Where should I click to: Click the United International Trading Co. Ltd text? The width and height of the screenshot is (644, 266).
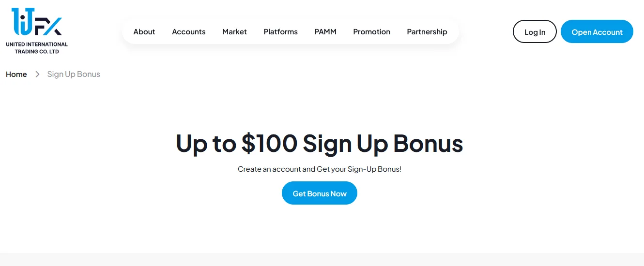[x=37, y=48]
